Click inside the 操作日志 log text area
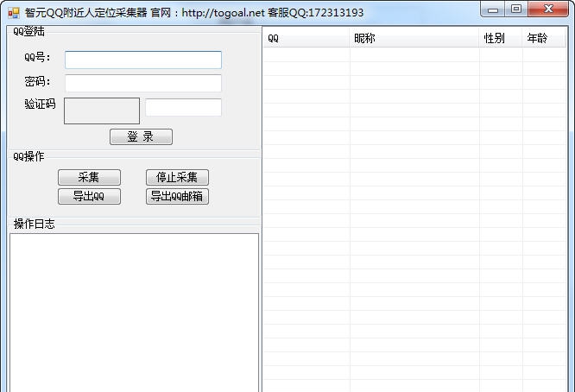Screen dimensions: 575x392 (134, 313)
